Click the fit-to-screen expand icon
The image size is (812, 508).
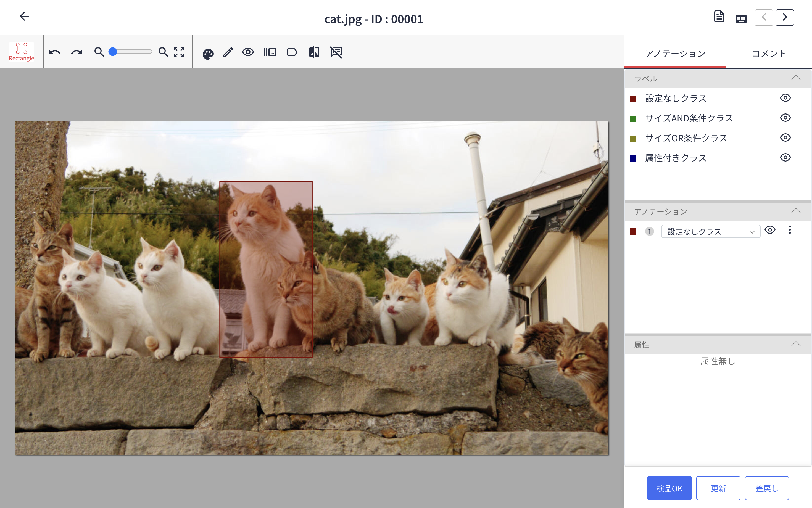(x=179, y=52)
